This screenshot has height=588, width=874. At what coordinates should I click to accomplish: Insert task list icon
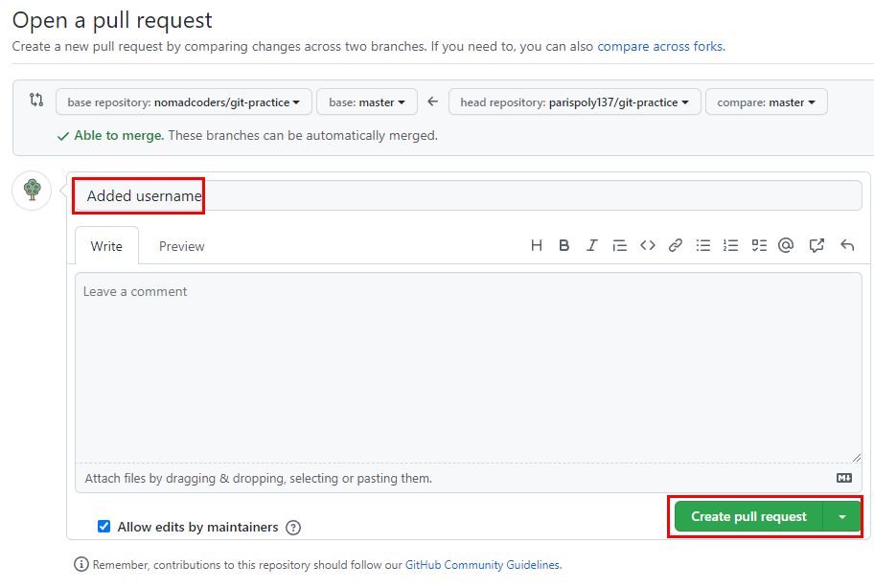(759, 245)
